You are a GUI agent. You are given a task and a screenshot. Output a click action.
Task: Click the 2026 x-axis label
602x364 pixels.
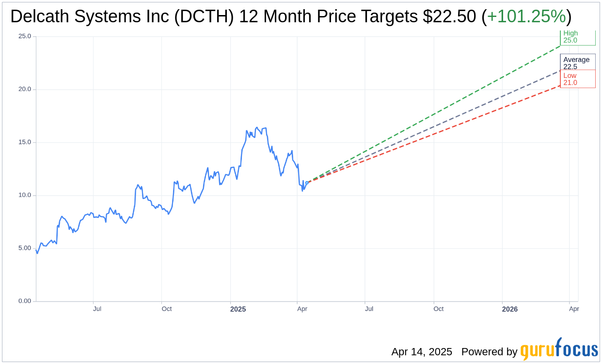(510, 309)
